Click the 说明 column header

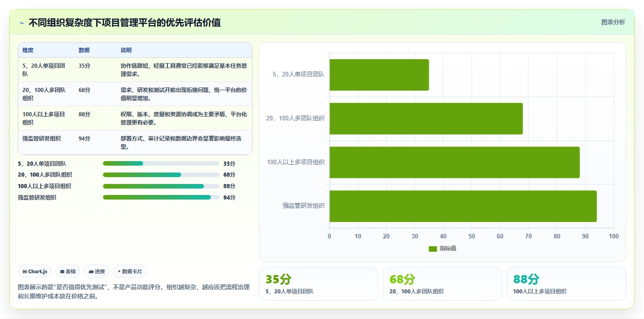tap(126, 50)
